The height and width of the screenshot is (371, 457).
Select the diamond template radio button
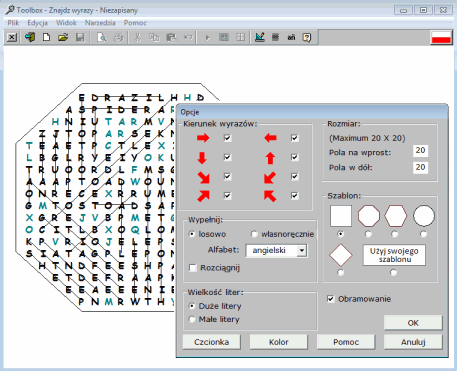(340, 273)
